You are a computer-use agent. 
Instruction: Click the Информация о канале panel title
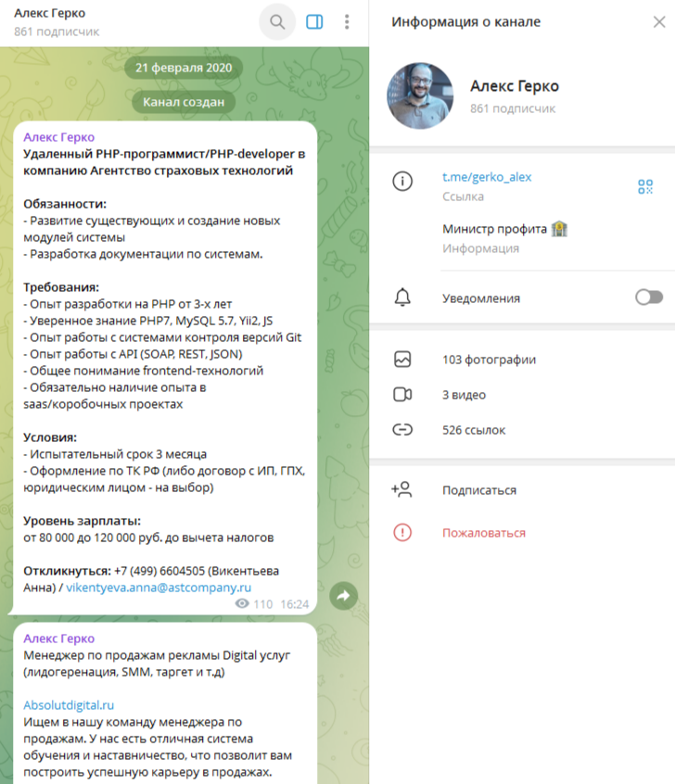pyautogui.click(x=465, y=22)
